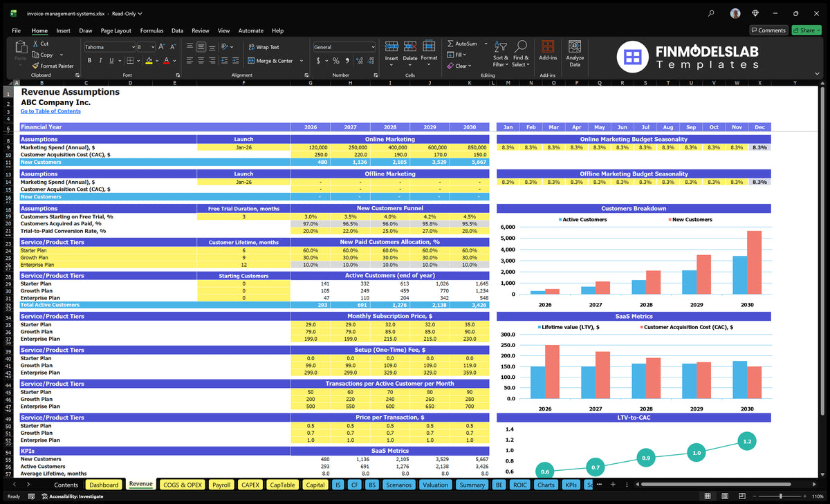
Task: Click AutoSum sigma
Action: 462,44
